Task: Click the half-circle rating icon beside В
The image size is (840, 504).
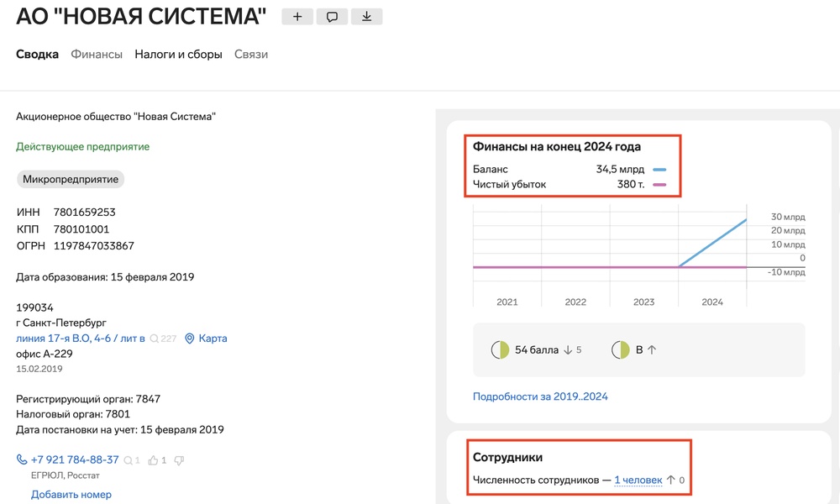Action: (621, 349)
